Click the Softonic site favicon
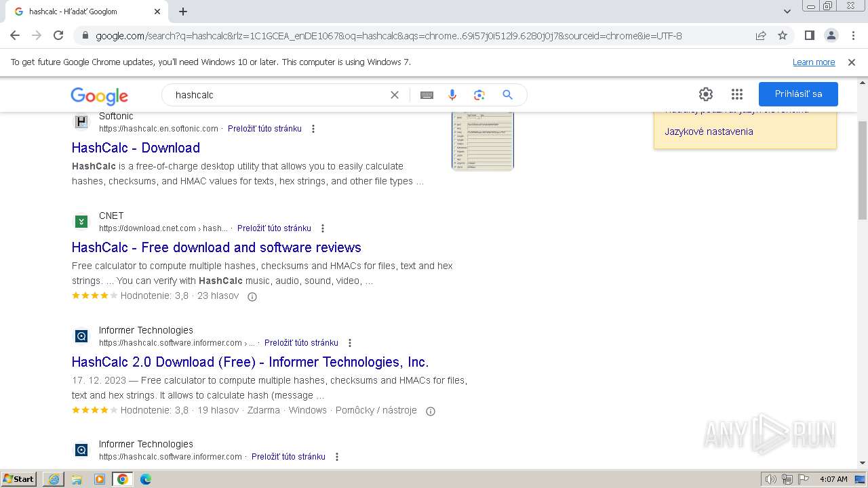This screenshot has height=488, width=868. 81,122
